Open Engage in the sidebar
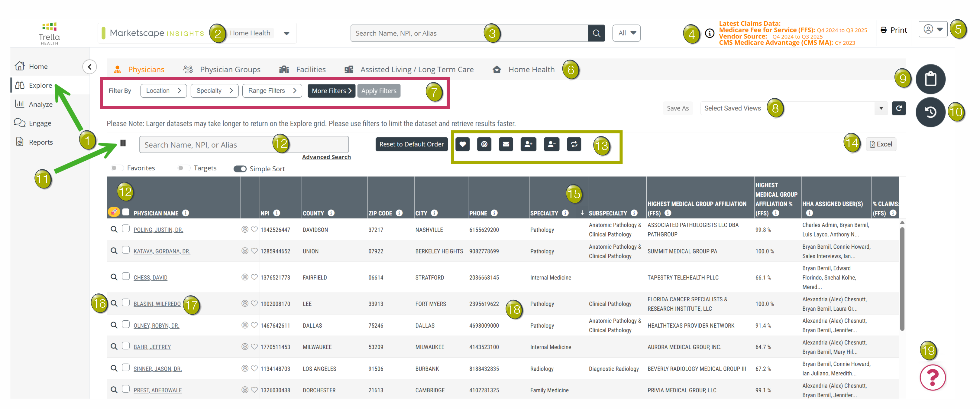This screenshot has width=980, height=409. tap(33, 123)
